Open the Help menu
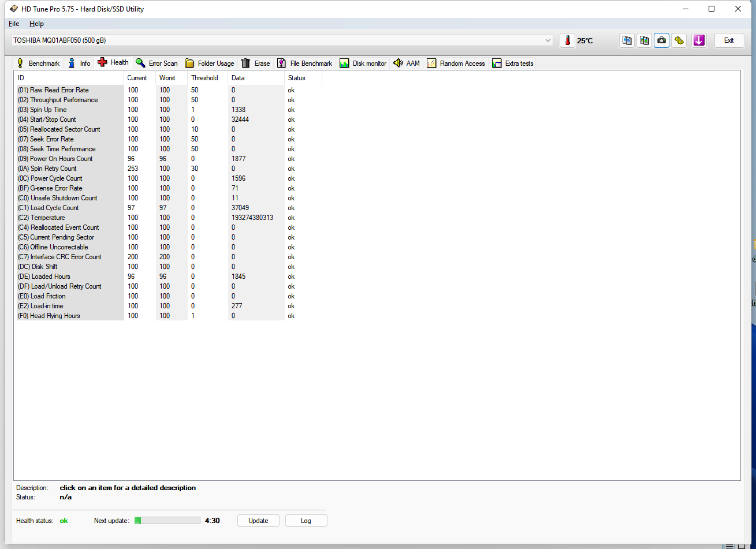Image resolution: width=756 pixels, height=549 pixels. pos(36,24)
